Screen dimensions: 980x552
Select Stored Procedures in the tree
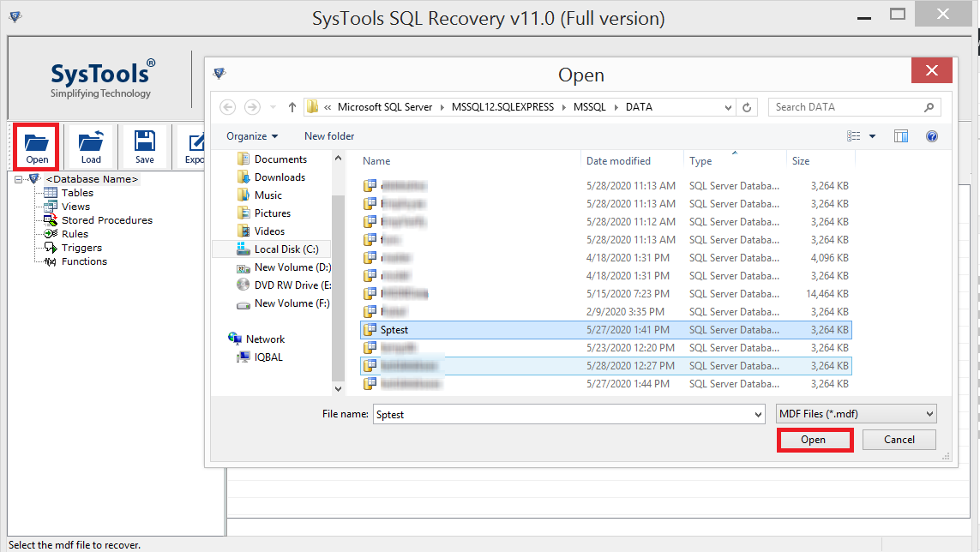(x=107, y=220)
